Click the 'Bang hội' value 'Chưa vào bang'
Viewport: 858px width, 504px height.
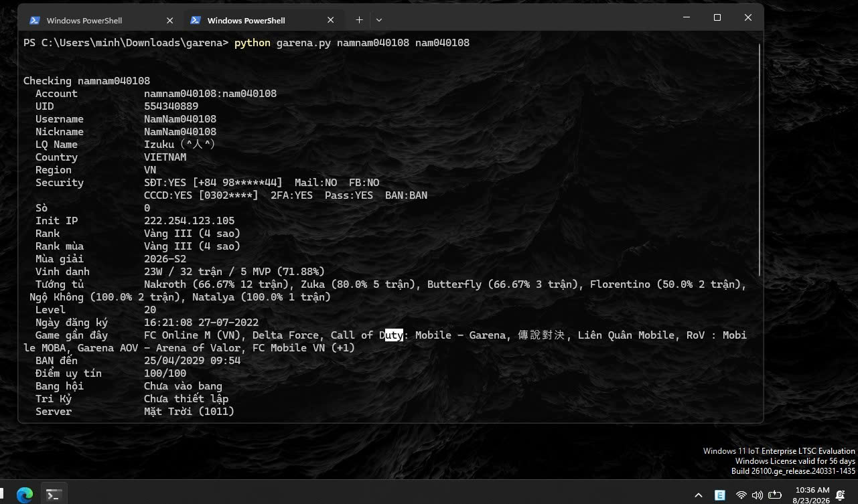(x=183, y=386)
